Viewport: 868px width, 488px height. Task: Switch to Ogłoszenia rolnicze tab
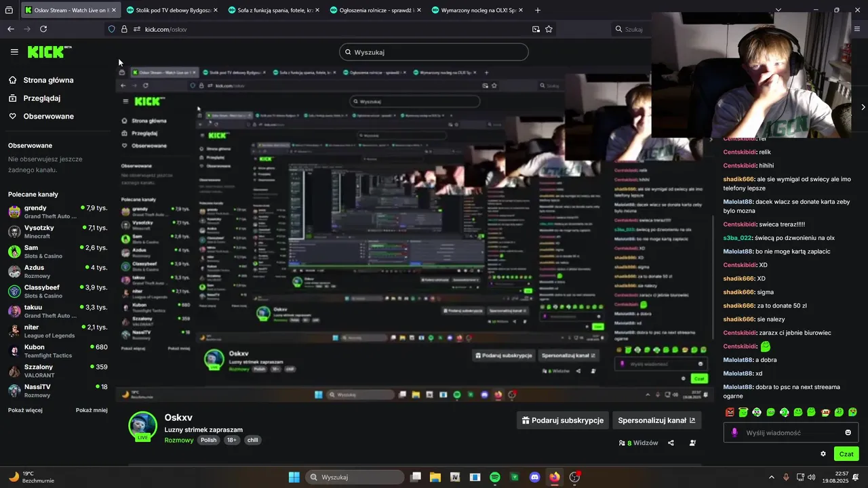(376, 10)
